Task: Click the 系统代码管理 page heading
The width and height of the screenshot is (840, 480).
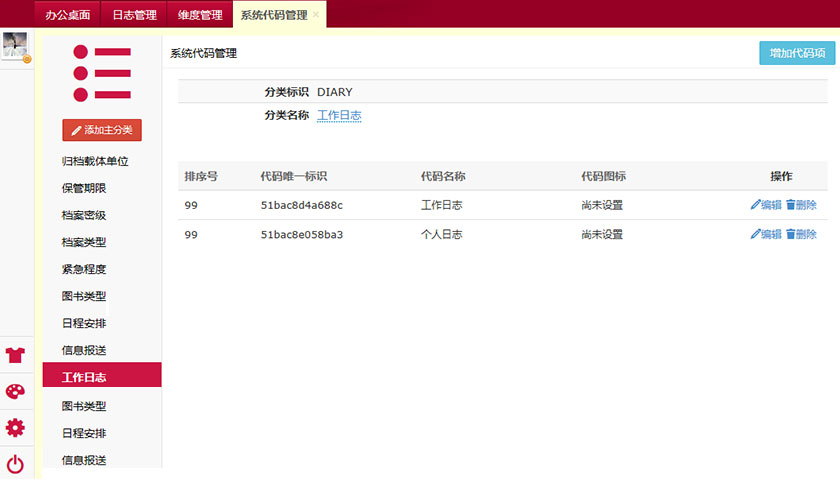Action: (204, 53)
